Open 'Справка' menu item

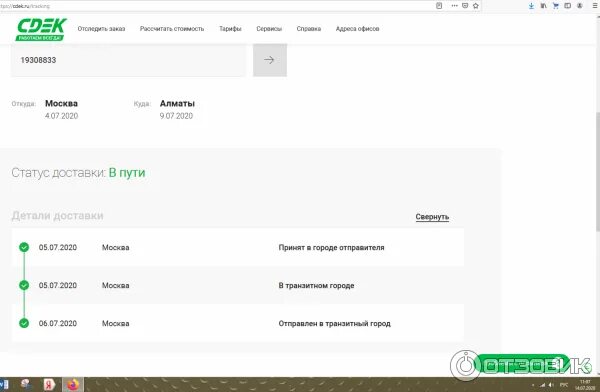tap(308, 29)
